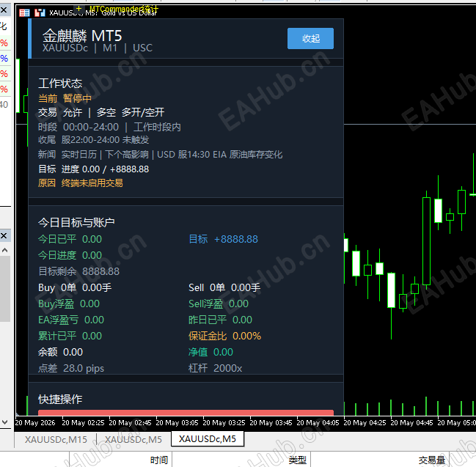
Task: Click the EA浮盈亏 0.00 value
Action: click(71, 320)
